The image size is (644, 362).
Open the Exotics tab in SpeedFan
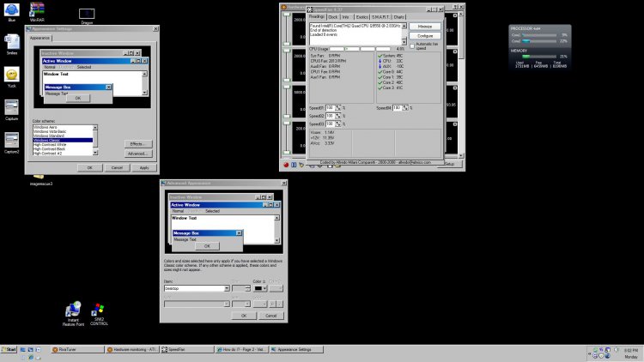click(x=361, y=17)
